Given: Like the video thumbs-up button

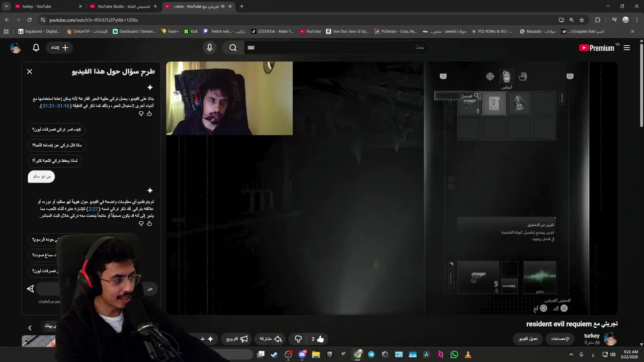Looking at the screenshot, I should tap(317, 339).
